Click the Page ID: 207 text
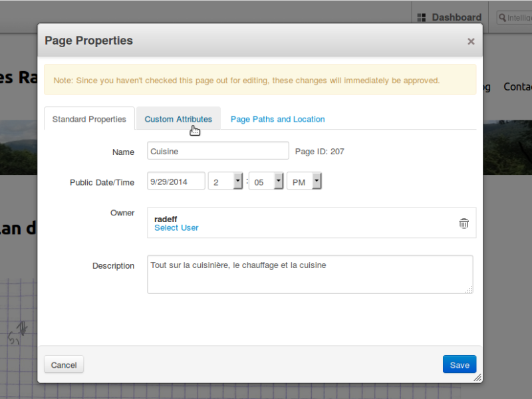This screenshot has width=532, height=399. click(x=320, y=152)
